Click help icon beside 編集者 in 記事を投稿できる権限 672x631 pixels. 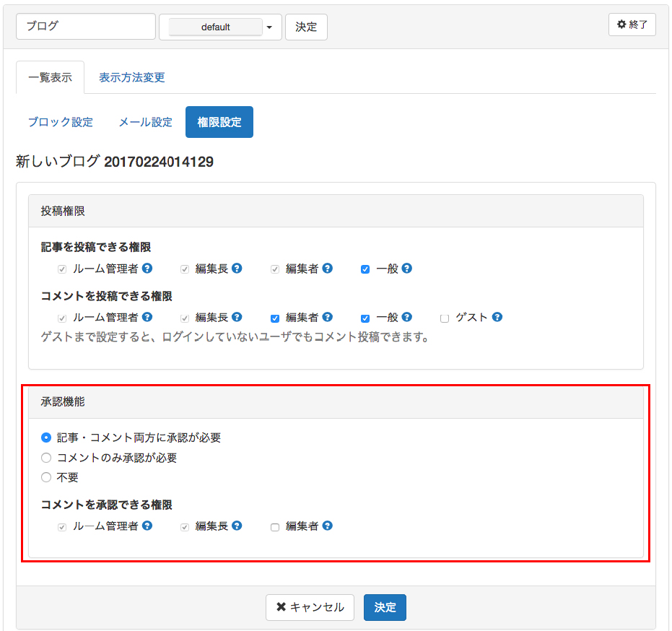[x=328, y=269]
